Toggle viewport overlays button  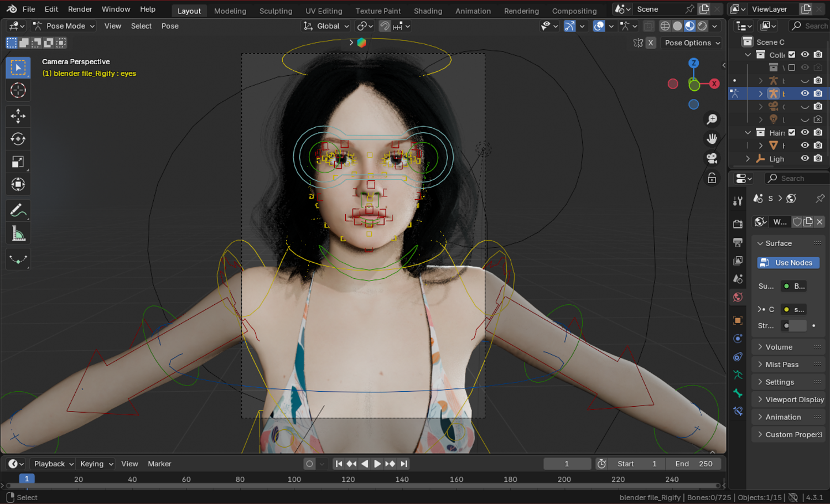599,26
